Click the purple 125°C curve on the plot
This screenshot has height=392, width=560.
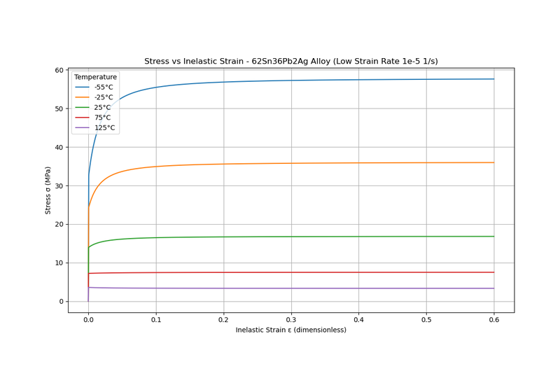tap(291, 288)
